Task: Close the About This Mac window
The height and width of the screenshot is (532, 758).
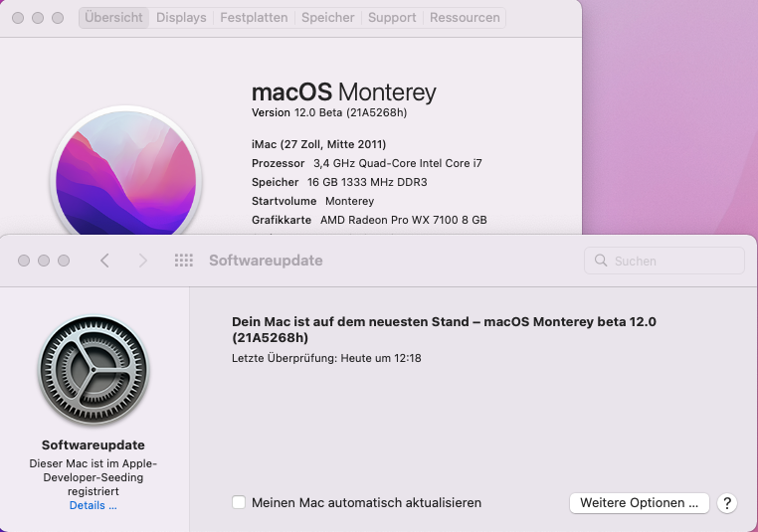Action: (18, 18)
